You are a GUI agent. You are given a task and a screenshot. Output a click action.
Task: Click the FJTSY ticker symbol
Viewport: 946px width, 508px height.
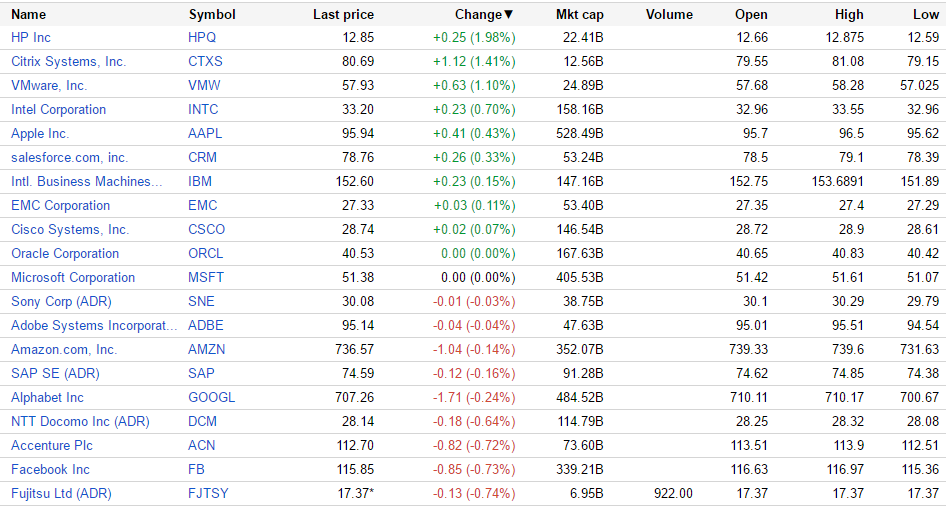pyautogui.click(x=208, y=493)
